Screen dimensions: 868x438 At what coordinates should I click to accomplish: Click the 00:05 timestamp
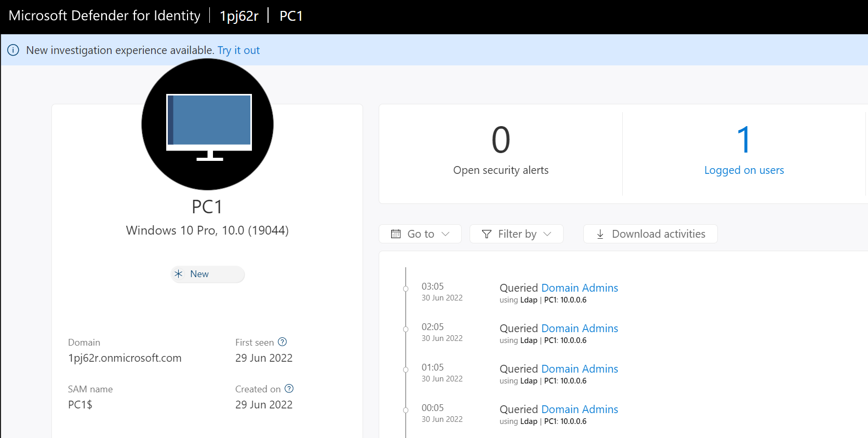click(433, 408)
